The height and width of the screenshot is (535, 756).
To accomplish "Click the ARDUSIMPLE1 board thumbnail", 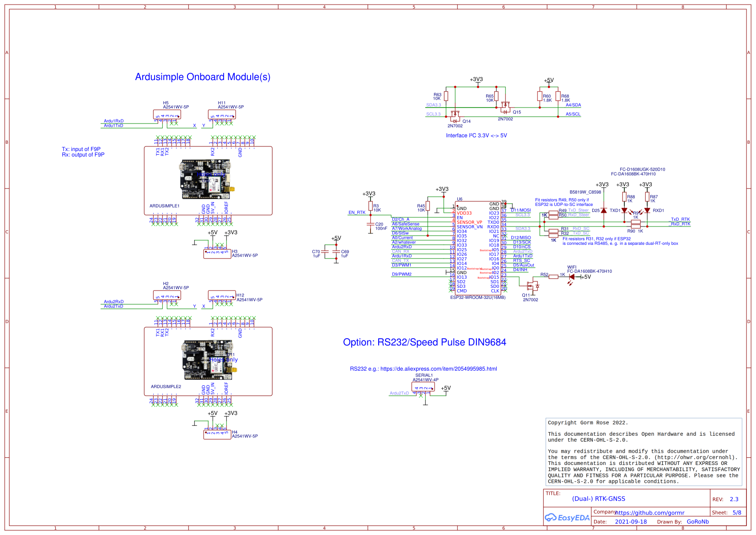I will pos(206,180).
